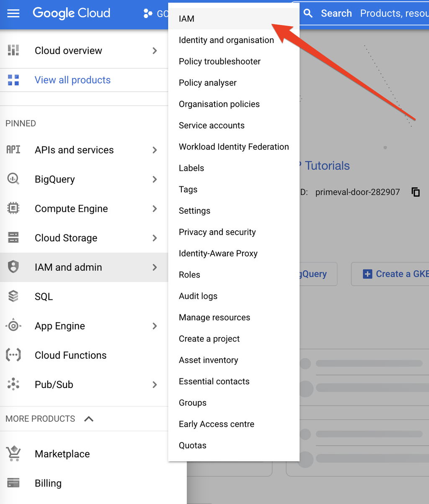Open Roles in the submenu

coord(234,275)
